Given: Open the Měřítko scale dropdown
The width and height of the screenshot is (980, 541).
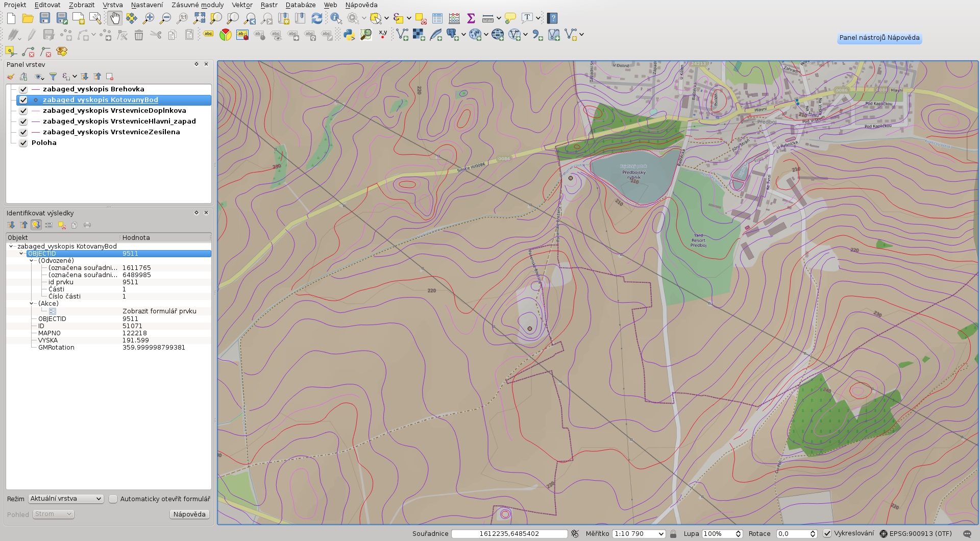Looking at the screenshot, I should click(661, 534).
